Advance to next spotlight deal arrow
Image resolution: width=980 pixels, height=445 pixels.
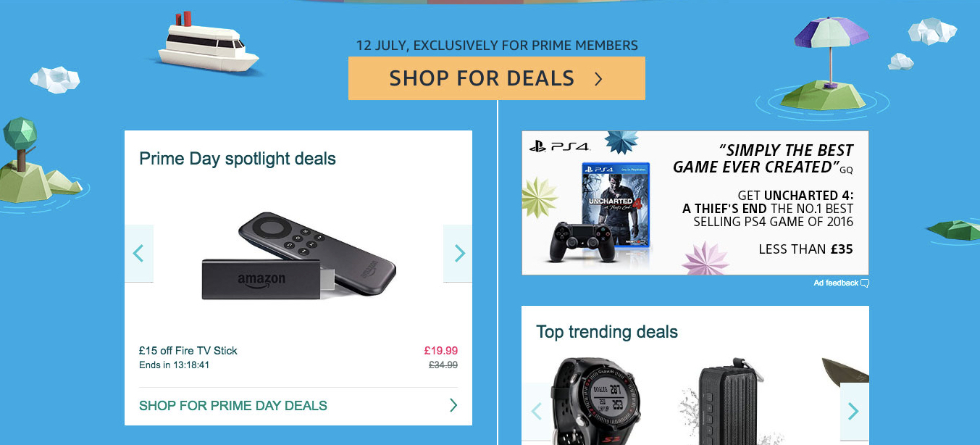point(458,253)
